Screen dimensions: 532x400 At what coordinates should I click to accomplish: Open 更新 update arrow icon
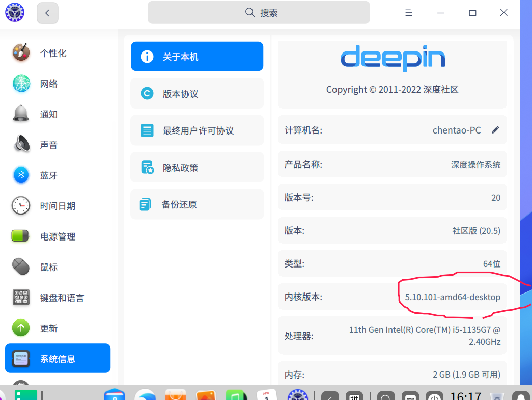pos(21,328)
